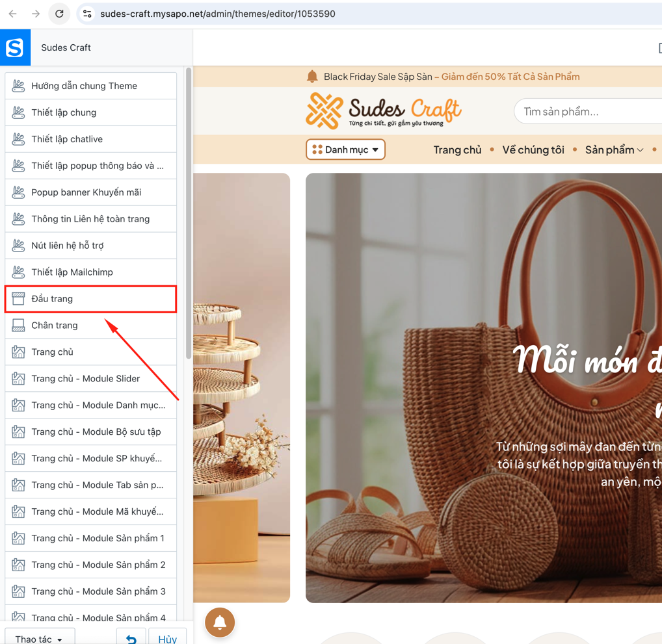
Task: Reload the page with refresh icon
Action: 60,14
